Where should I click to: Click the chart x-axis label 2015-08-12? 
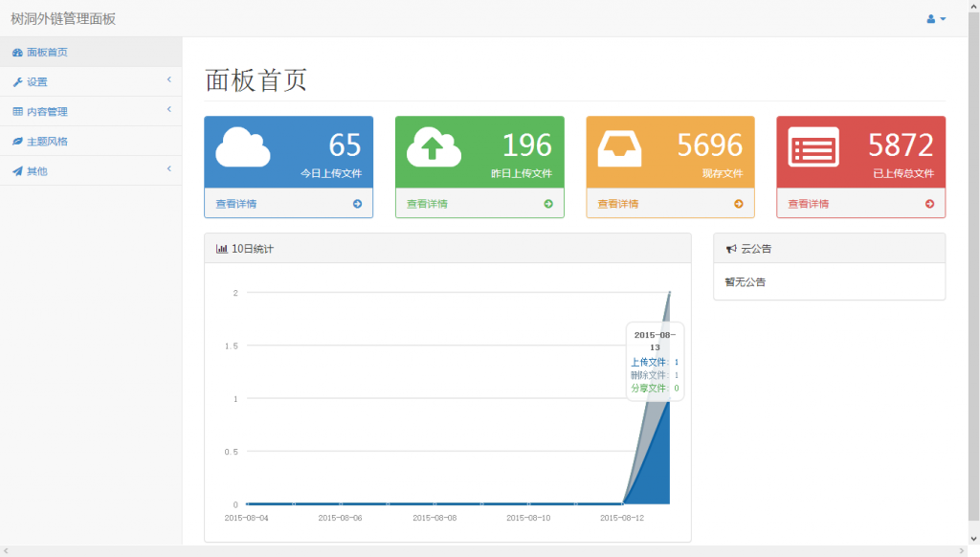(622, 518)
